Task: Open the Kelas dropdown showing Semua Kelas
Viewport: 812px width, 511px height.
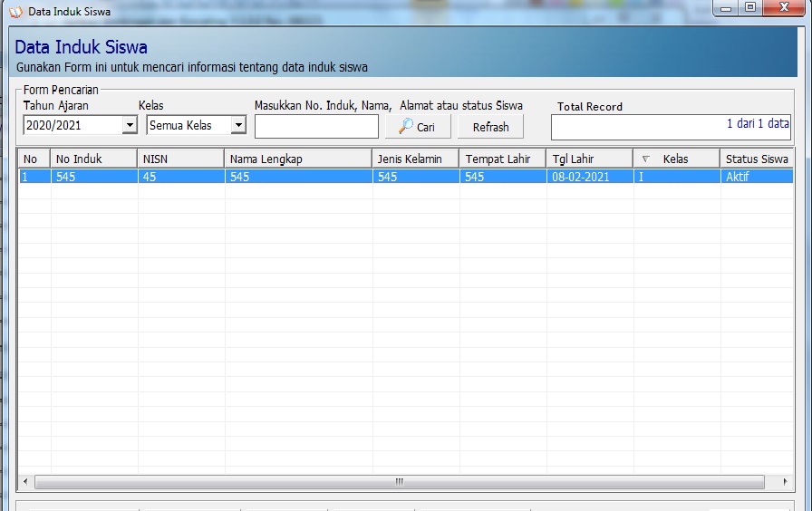Action: click(238, 125)
